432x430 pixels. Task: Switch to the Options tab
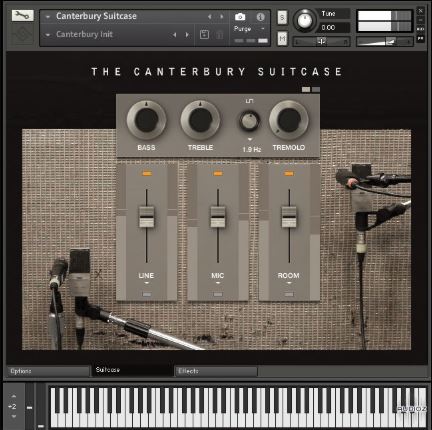click(48, 371)
